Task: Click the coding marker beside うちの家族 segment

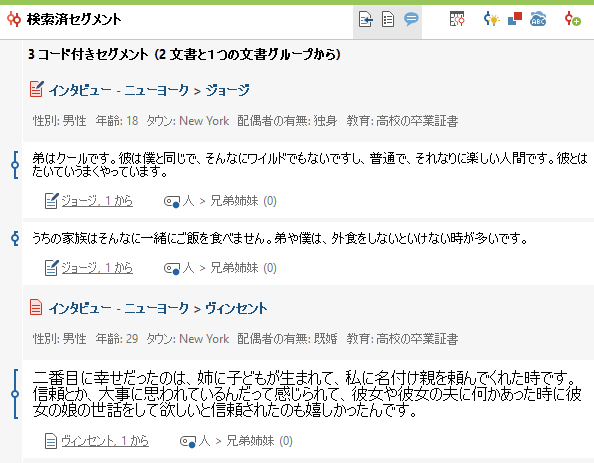Action: [x=15, y=238]
